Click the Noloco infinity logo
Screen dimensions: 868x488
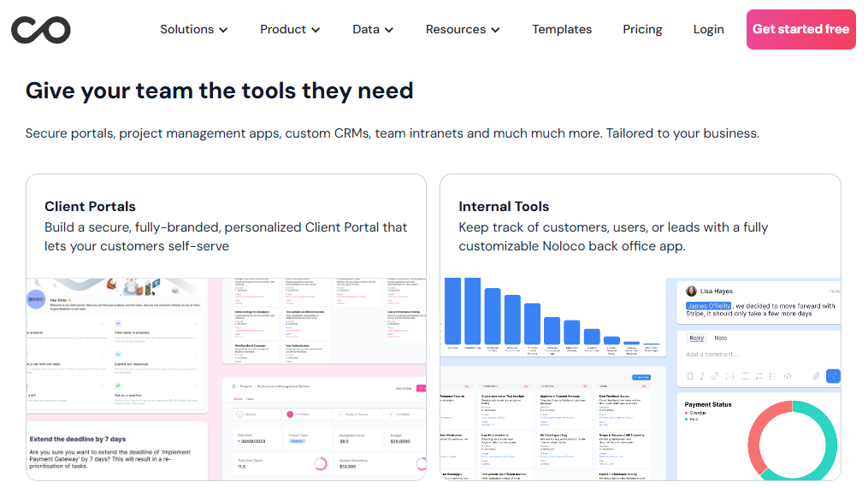[41, 29]
